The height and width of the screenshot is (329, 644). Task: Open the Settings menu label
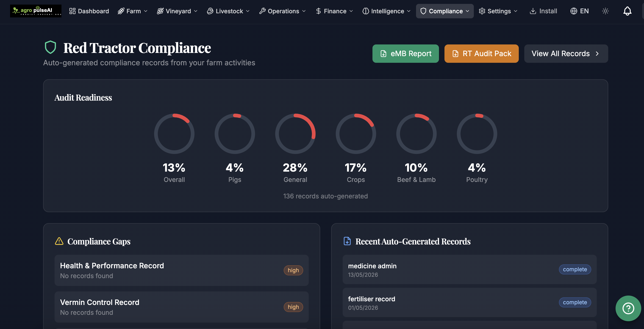click(499, 11)
